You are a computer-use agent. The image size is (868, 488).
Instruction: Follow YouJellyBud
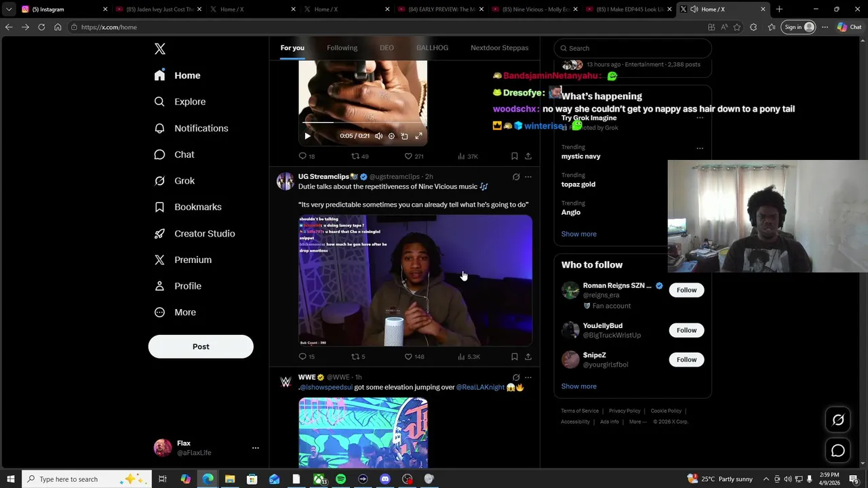[x=686, y=330]
